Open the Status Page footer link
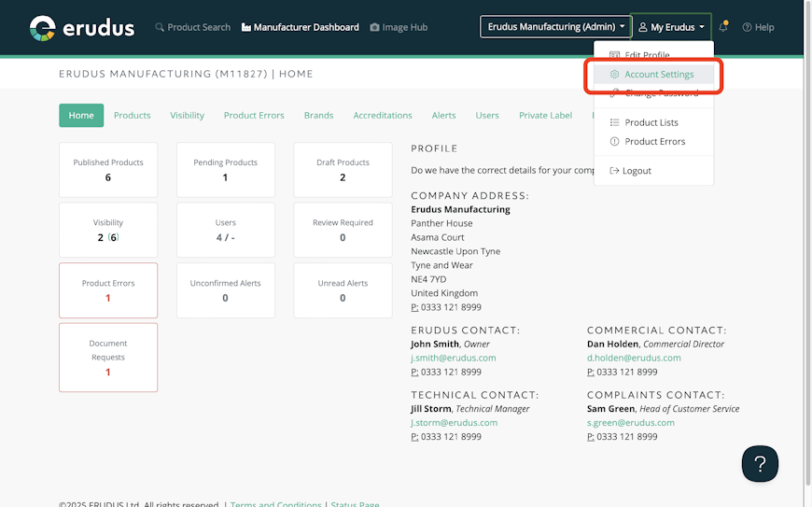812x507 pixels. 356,504
